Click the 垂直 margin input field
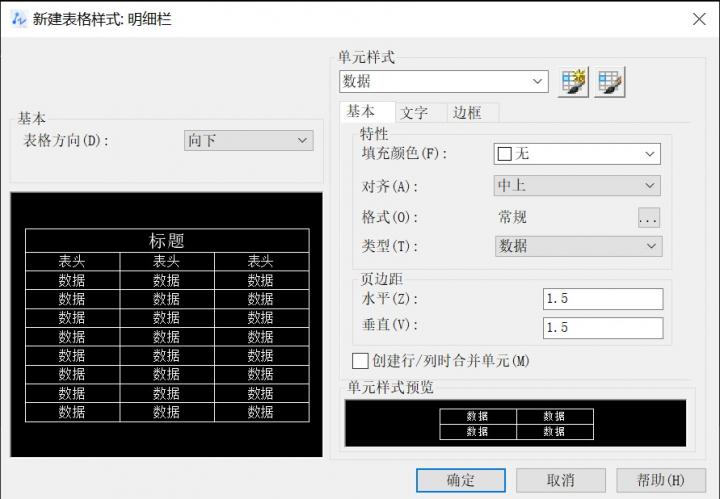 point(603,327)
